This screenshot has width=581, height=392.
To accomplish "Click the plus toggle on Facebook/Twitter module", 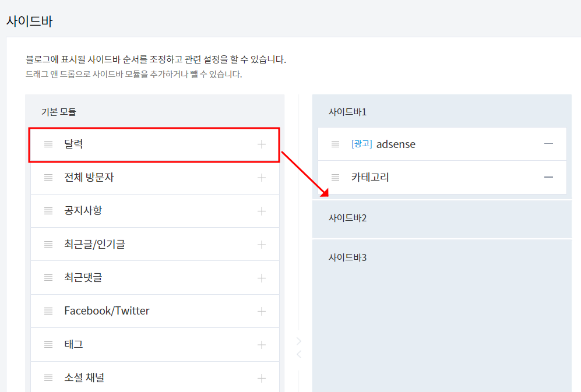I will [x=262, y=310].
